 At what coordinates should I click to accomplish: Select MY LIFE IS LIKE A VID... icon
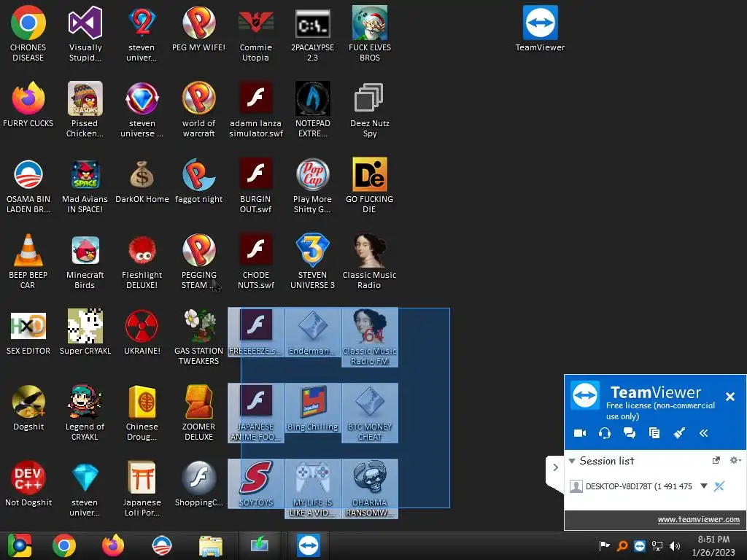[312, 488]
